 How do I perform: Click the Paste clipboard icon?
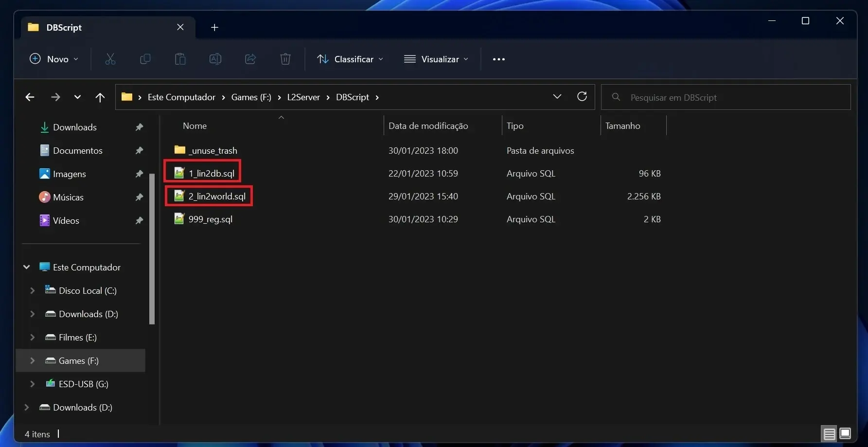click(x=180, y=59)
